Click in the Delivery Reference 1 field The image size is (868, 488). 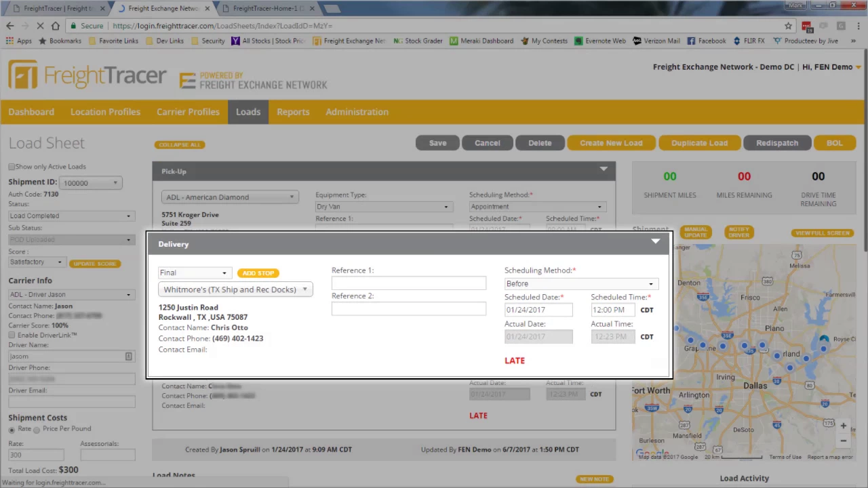pos(409,283)
